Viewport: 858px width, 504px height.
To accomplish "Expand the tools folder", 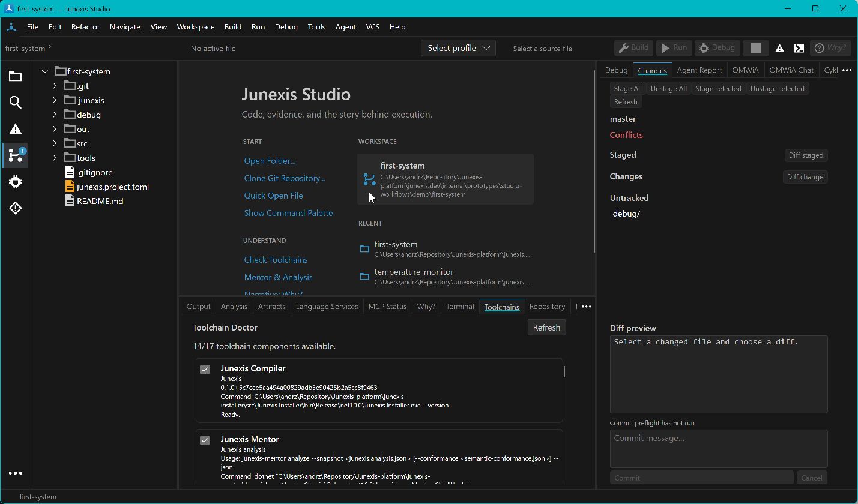I will click(55, 158).
